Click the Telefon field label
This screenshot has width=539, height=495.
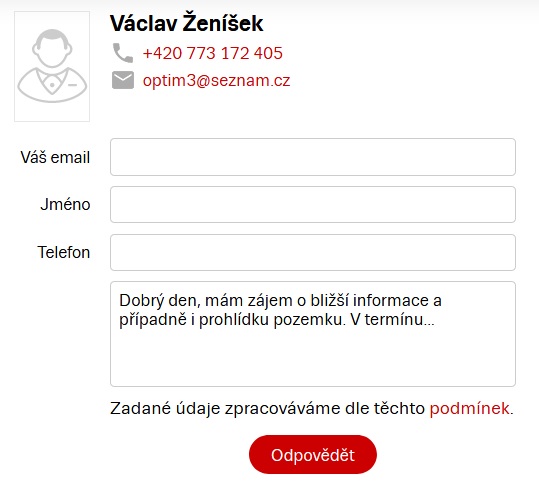(64, 252)
